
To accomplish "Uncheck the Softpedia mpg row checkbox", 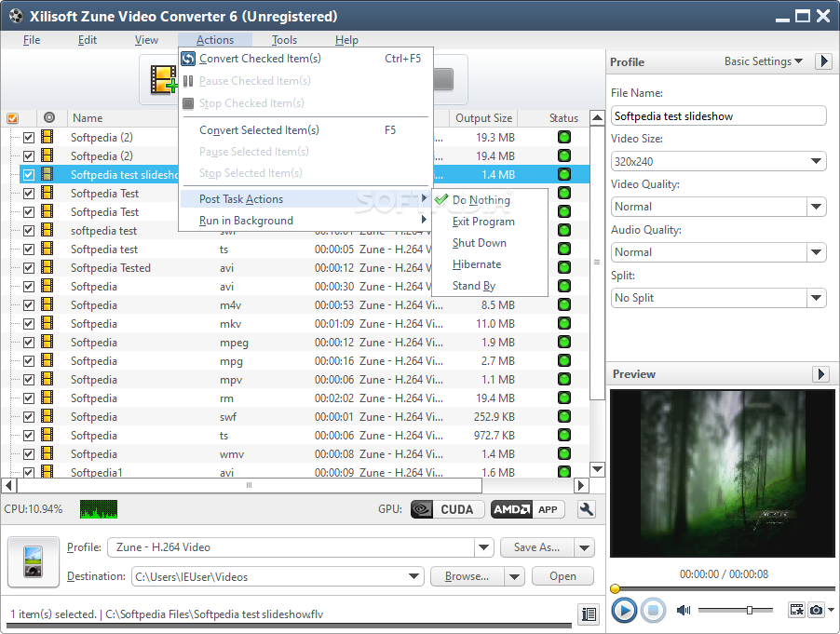I will click(x=29, y=361).
